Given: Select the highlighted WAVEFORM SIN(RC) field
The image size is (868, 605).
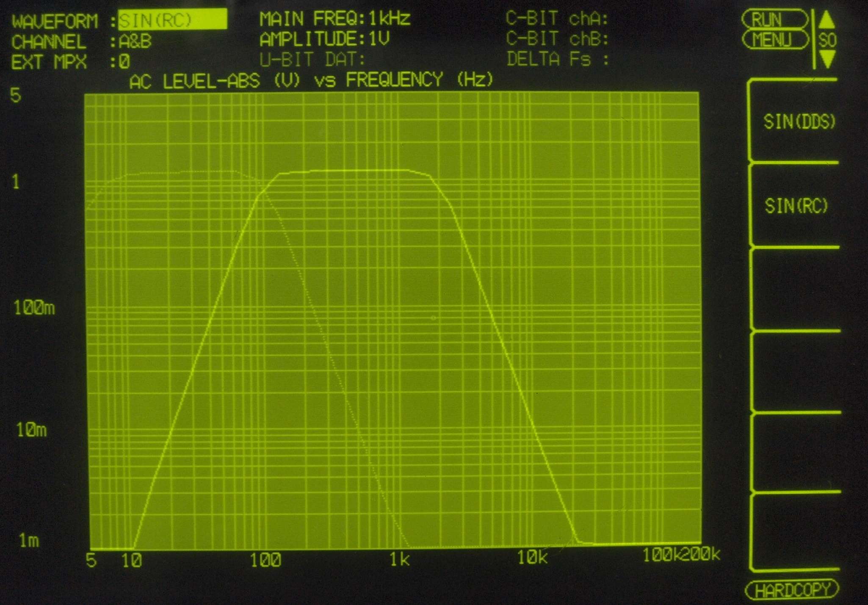Looking at the screenshot, I should (x=172, y=20).
